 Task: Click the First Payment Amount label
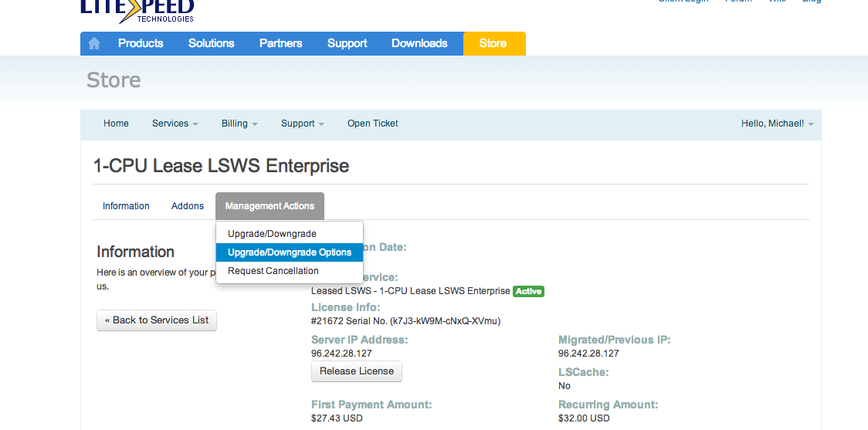coord(371,405)
